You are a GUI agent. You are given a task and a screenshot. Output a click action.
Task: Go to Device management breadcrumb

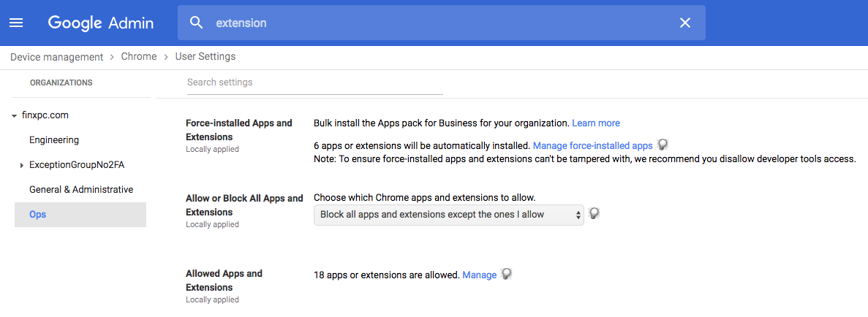[x=56, y=56]
